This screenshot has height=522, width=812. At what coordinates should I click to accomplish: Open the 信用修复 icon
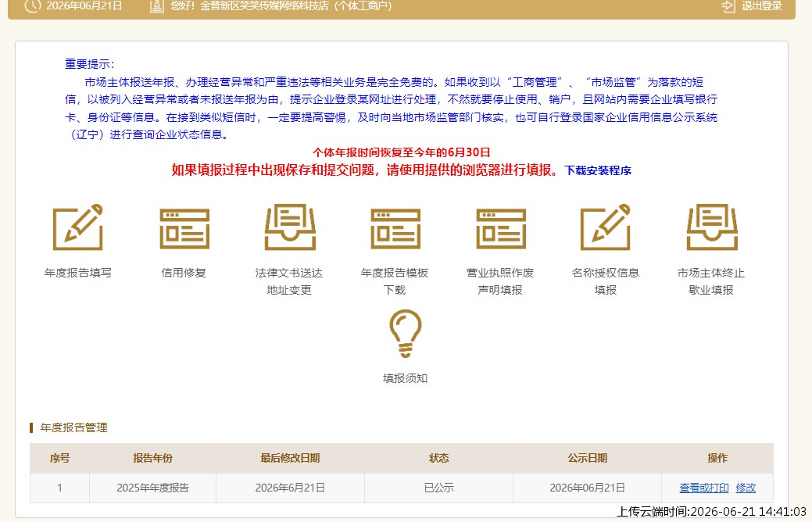184,229
